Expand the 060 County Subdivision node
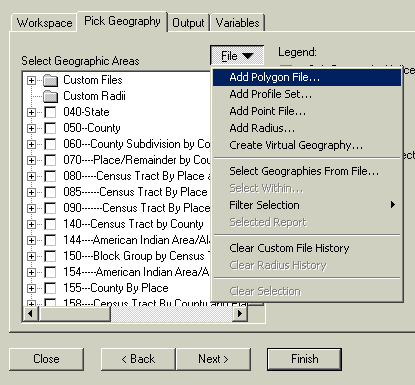 click(31, 144)
